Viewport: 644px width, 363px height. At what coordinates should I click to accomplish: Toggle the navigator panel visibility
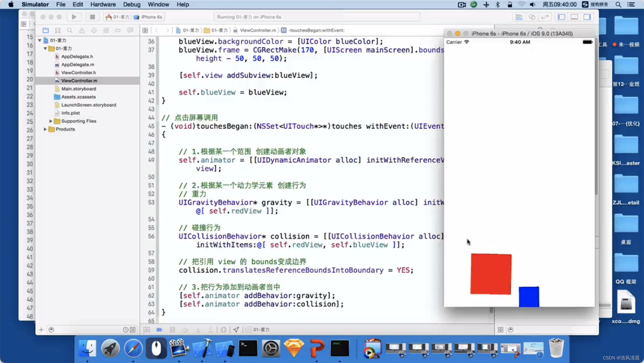(x=561, y=17)
